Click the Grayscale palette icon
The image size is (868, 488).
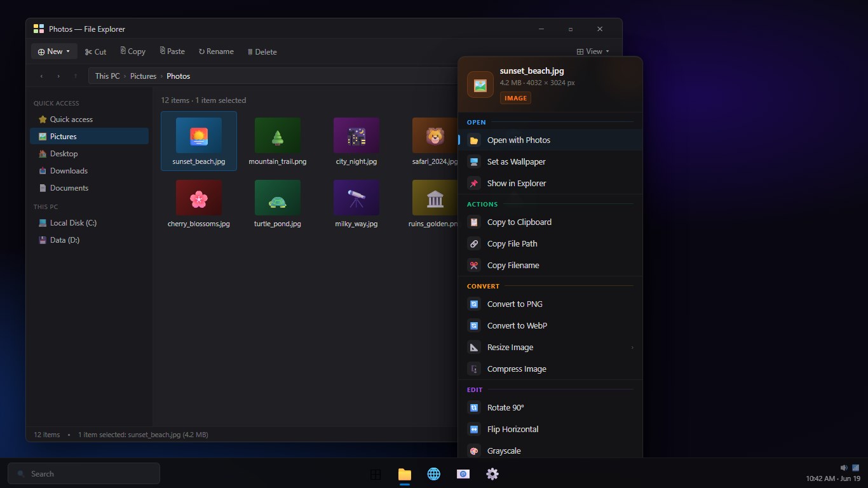[x=474, y=451]
